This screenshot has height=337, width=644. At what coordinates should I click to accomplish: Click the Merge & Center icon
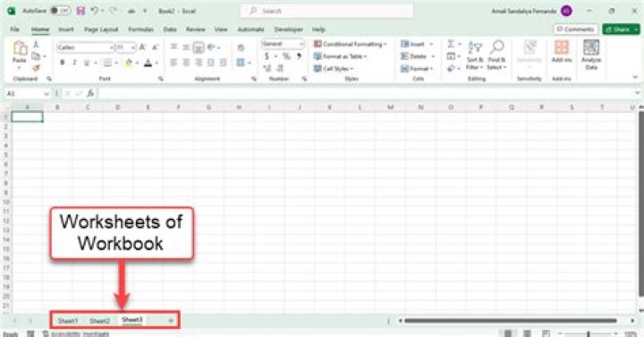[241, 63]
